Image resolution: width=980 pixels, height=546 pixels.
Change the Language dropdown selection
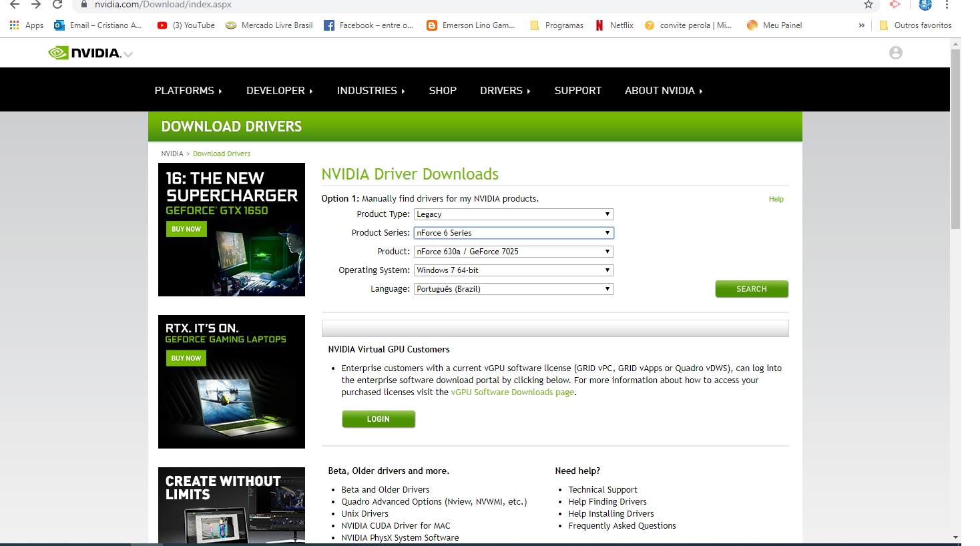click(x=513, y=288)
